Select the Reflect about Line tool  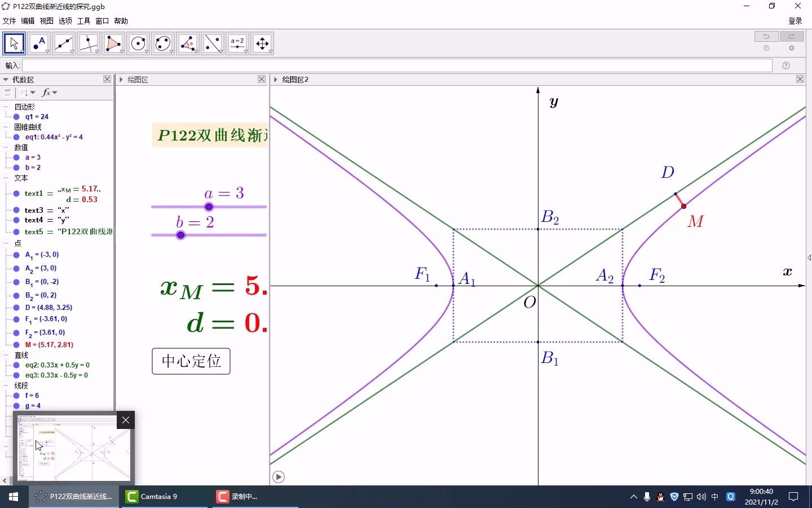point(213,43)
